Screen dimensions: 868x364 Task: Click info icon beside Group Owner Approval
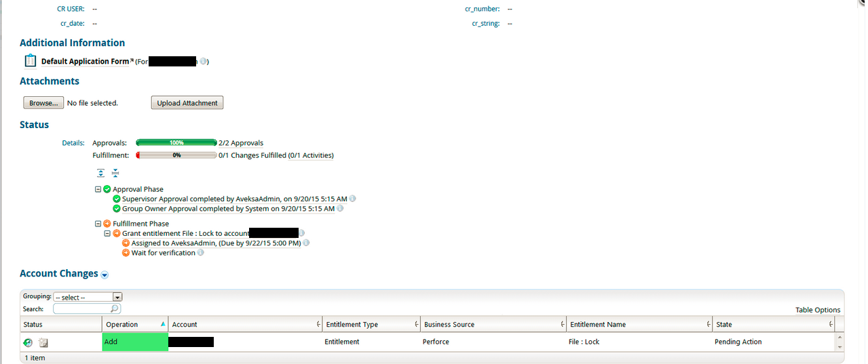coord(341,209)
